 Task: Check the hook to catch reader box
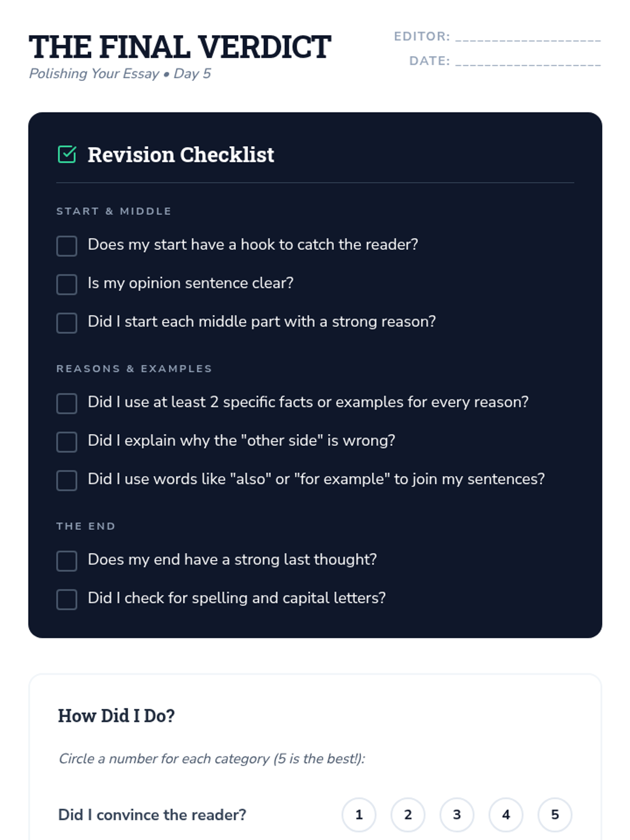67,246
